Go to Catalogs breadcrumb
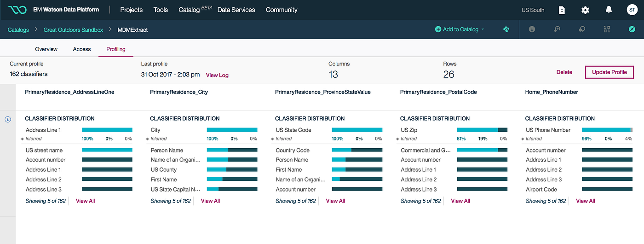The width and height of the screenshot is (644, 244). 18,29
